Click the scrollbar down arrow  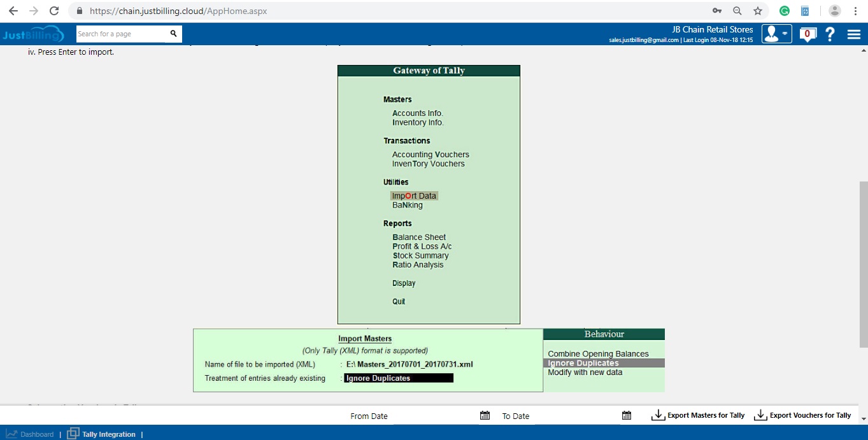tap(864, 418)
